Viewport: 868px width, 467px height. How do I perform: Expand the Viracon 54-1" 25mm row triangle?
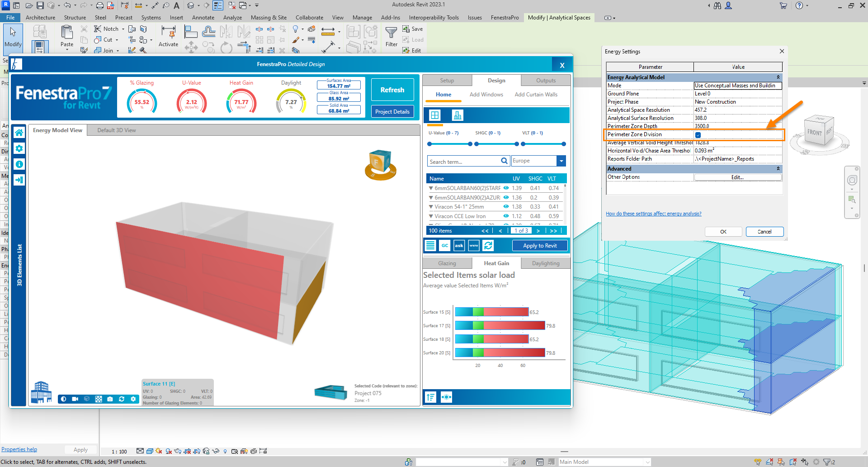tap(431, 207)
